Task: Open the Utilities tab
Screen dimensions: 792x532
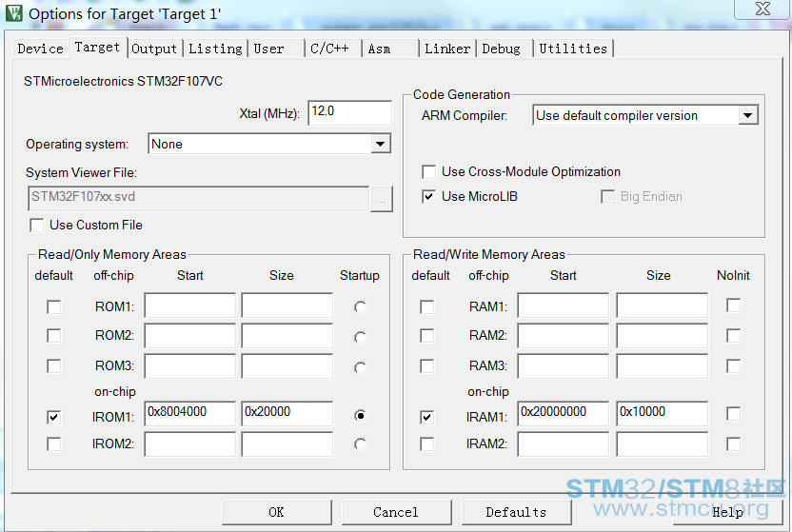Action: (x=573, y=49)
